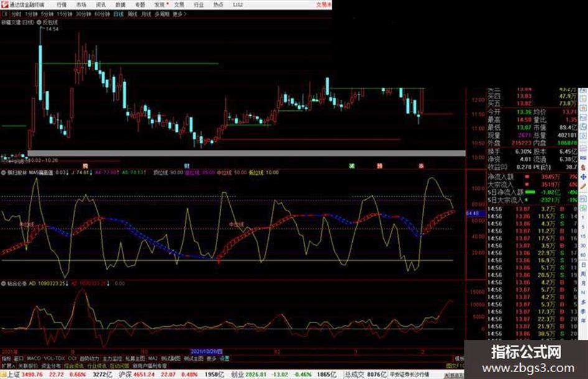
Task: Click the 净流入额 row in the quote panel
Action: pos(532,176)
